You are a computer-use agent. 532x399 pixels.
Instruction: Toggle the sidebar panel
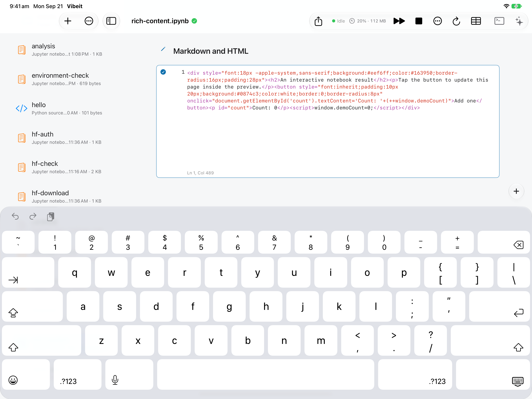click(111, 21)
